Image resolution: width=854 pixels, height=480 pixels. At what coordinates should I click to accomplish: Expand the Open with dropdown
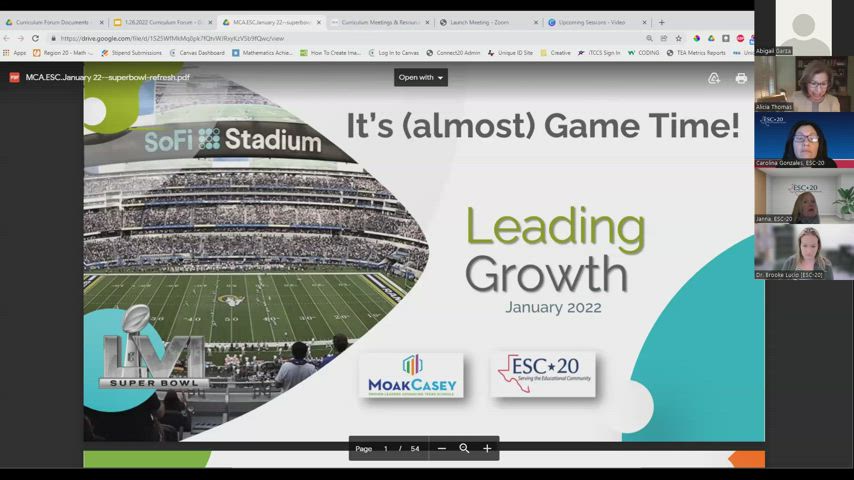click(421, 77)
